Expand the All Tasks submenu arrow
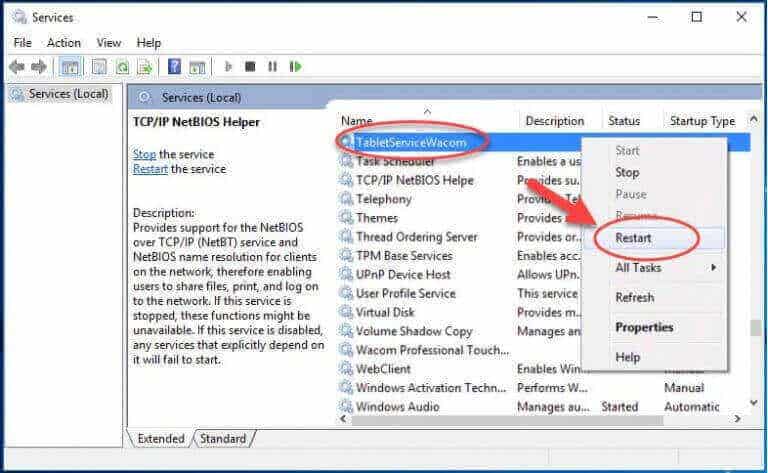 pos(714,267)
